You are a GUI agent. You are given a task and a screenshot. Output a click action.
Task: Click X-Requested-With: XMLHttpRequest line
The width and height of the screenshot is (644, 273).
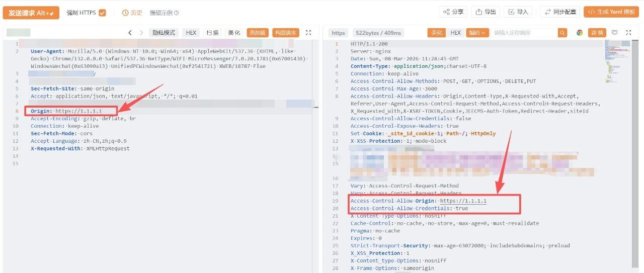(x=80, y=148)
